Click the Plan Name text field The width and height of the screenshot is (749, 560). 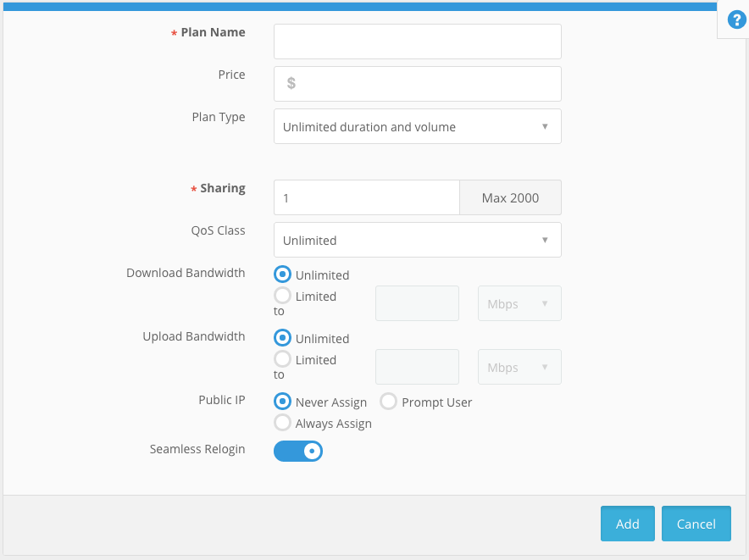tap(417, 42)
